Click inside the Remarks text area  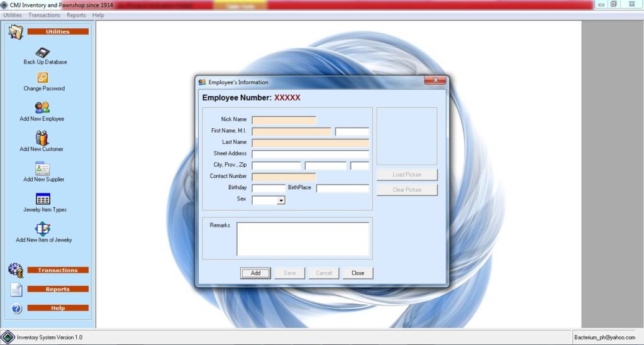tap(303, 239)
